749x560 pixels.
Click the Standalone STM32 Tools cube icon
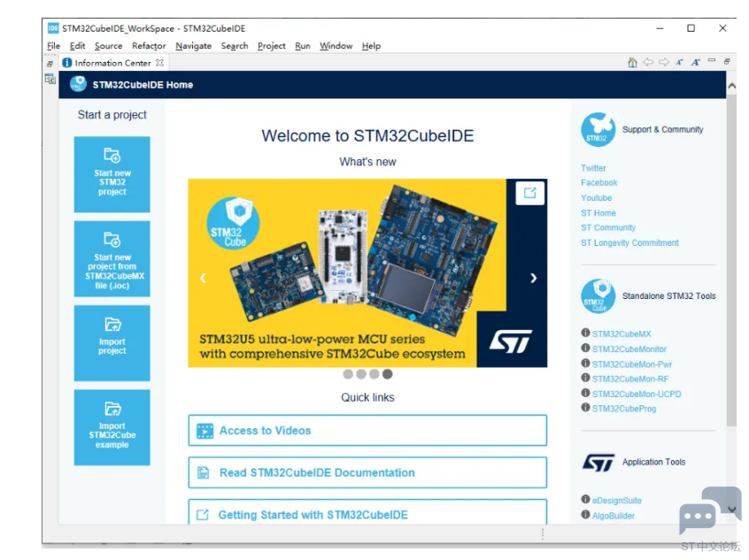pyautogui.click(x=598, y=296)
